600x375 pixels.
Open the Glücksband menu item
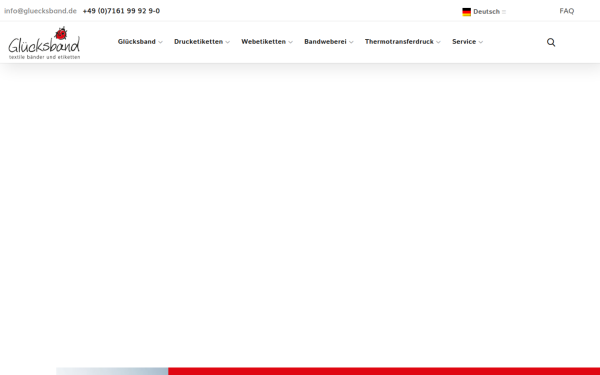tap(137, 42)
